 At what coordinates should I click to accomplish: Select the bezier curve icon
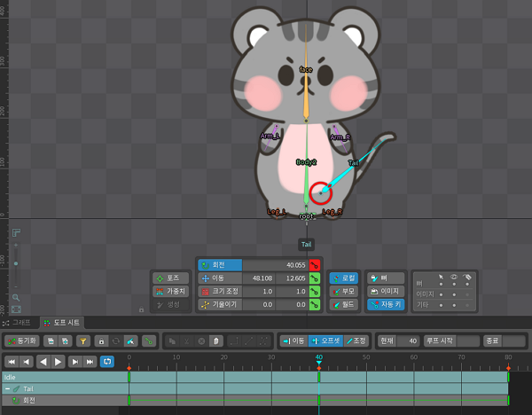tap(263, 341)
